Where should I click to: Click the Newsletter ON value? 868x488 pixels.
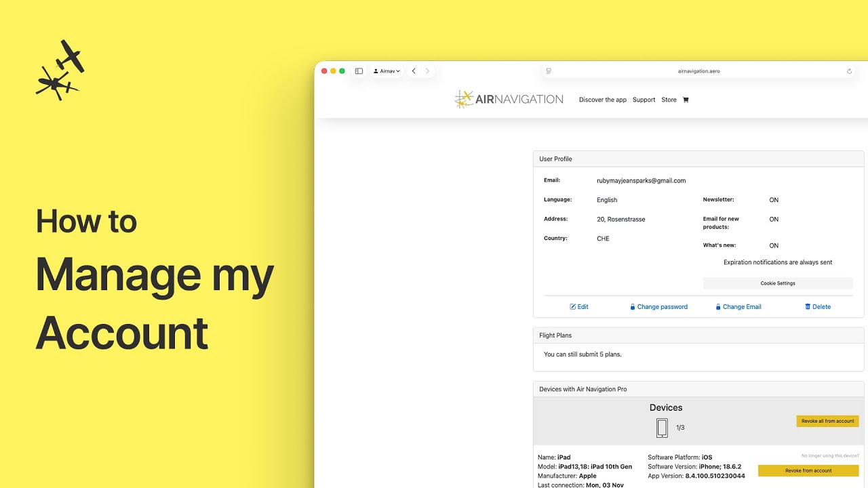coord(774,200)
